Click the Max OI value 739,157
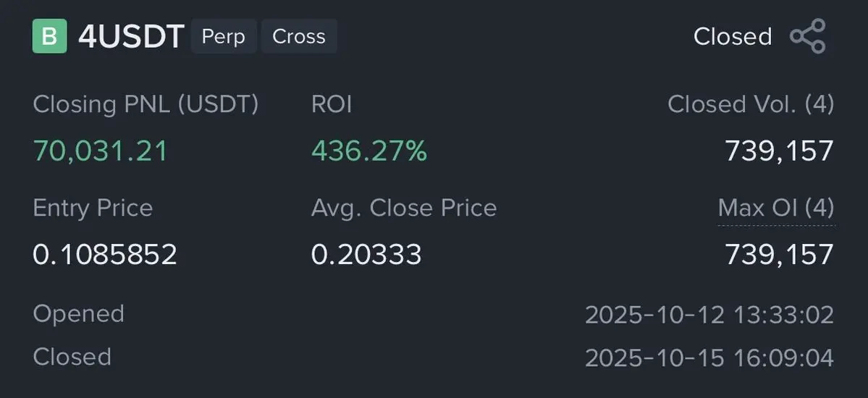 pyautogui.click(x=779, y=254)
